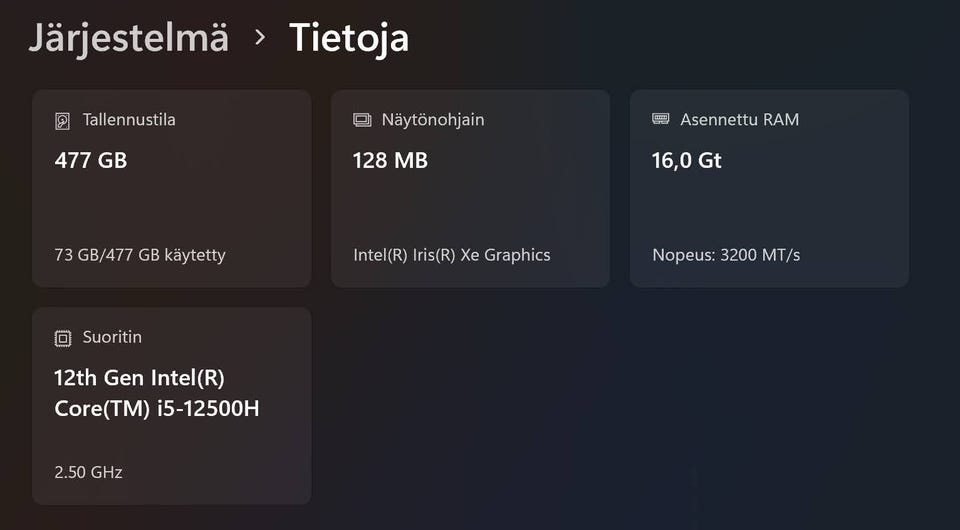Click the Nopeus: 3200 MT/s text

click(x=726, y=255)
